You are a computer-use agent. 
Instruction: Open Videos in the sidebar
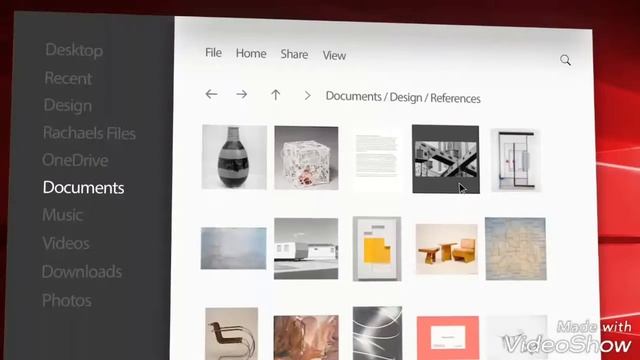(x=66, y=243)
